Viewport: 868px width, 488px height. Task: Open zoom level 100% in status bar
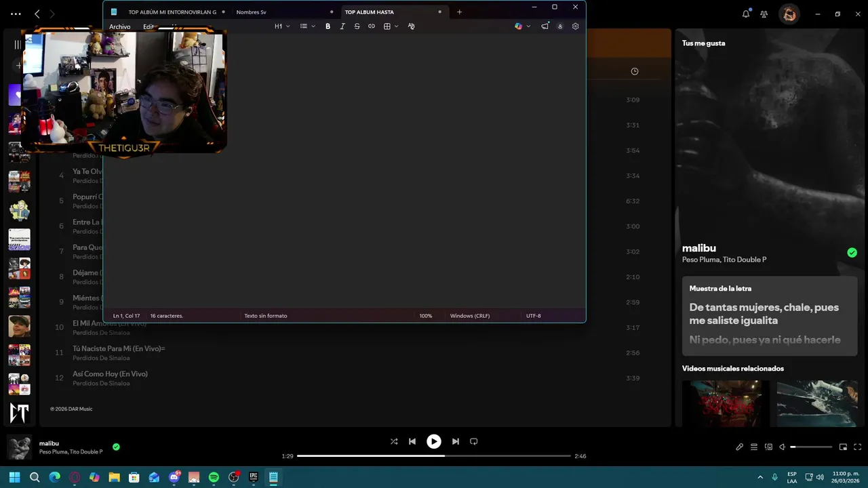pyautogui.click(x=425, y=316)
